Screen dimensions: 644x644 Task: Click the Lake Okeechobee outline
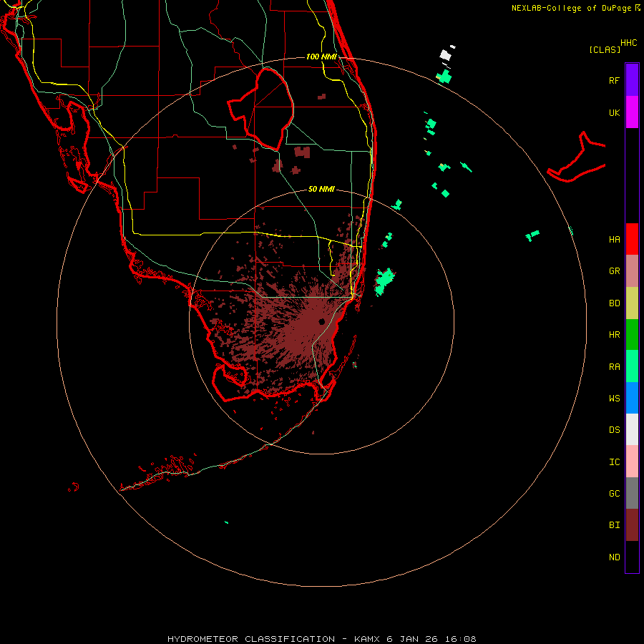[x=260, y=108]
